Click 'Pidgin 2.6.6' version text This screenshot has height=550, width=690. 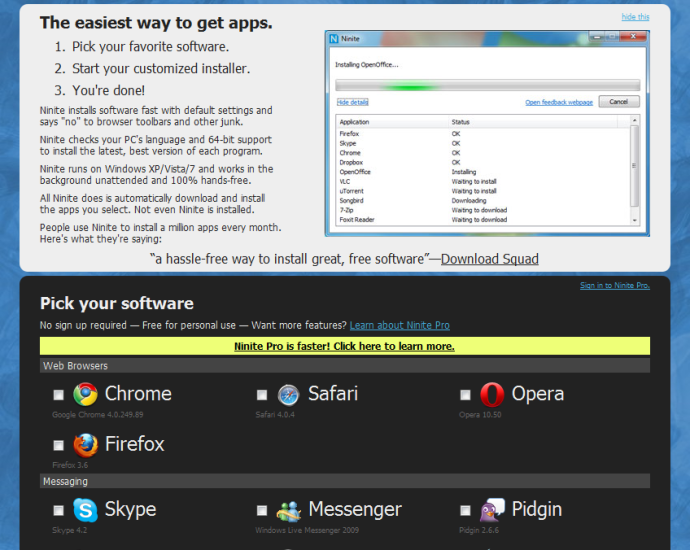(x=479, y=530)
